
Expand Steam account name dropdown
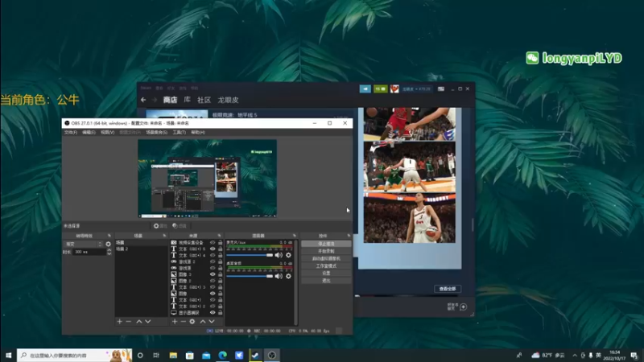[x=416, y=88]
